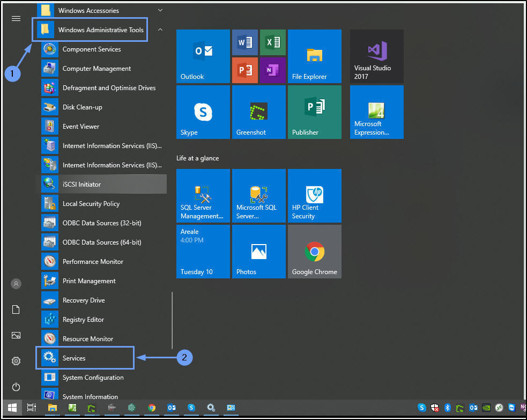Expand the Windows Accessories folder

pyautogui.click(x=88, y=10)
